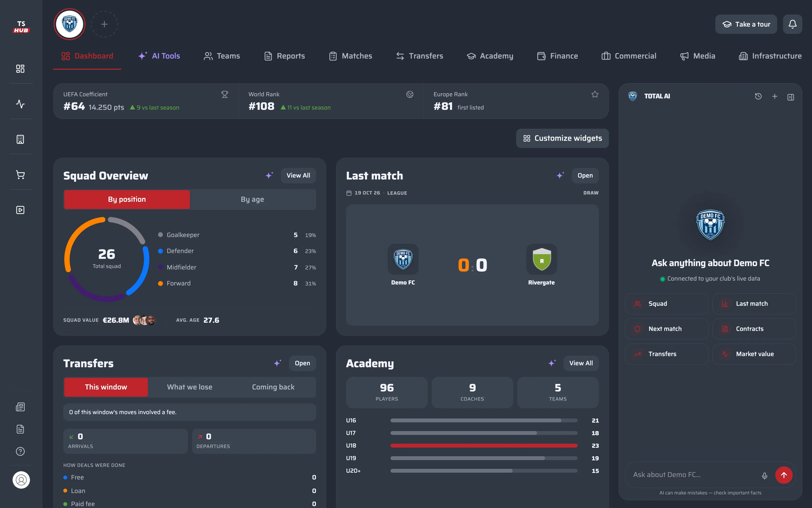
Task: Open the Last match details
Action: coord(585,175)
